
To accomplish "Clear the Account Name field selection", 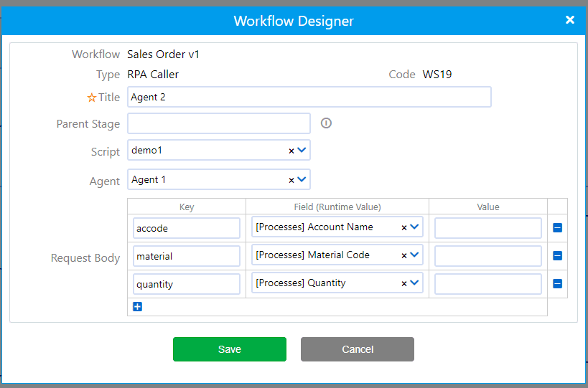I will pos(404,227).
